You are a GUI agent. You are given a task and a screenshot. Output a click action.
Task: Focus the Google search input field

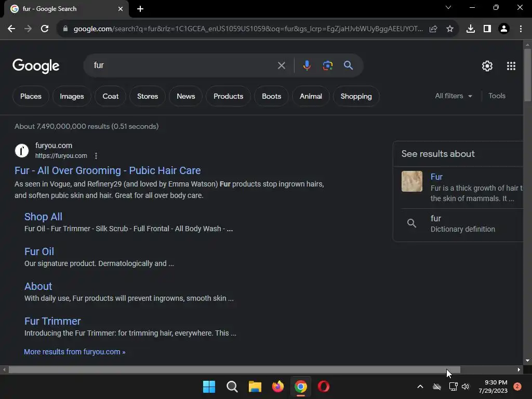coord(183,65)
